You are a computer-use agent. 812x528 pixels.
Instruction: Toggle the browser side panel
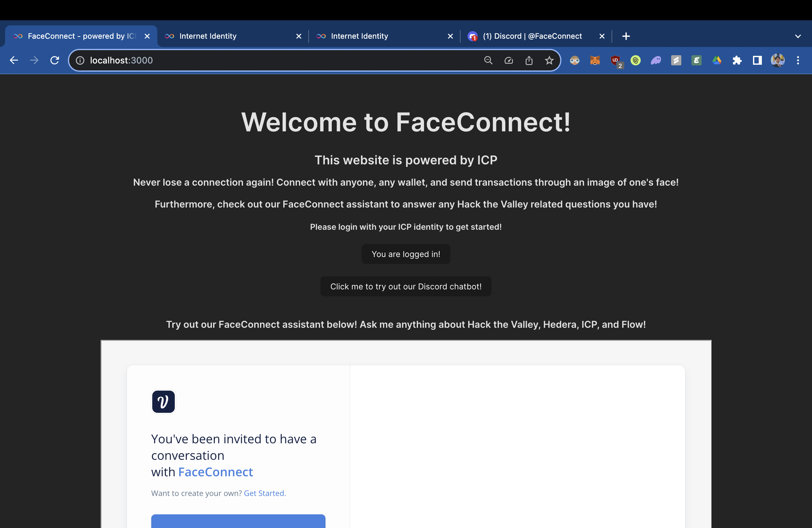point(757,60)
